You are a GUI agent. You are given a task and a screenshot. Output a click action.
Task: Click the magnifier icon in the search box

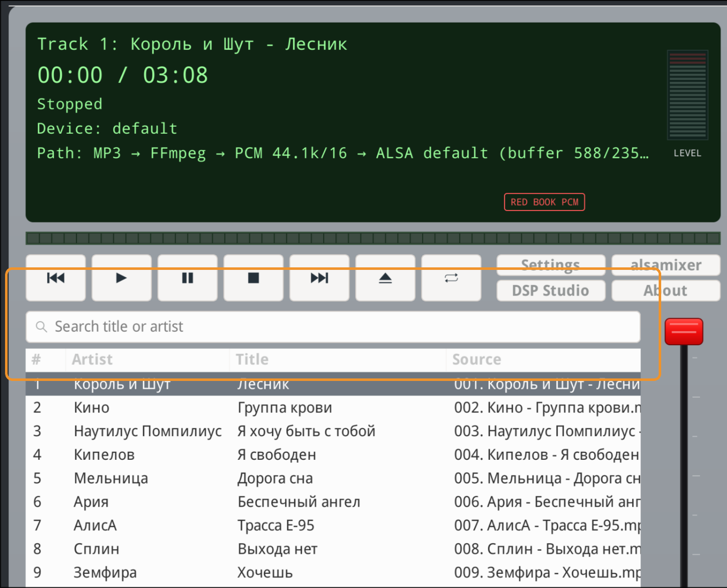click(42, 327)
